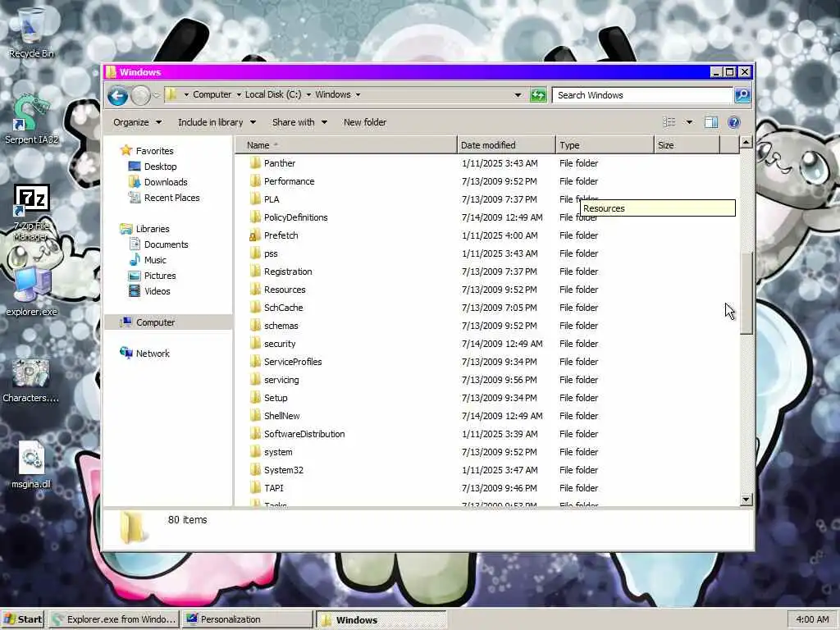The height and width of the screenshot is (630, 840).
Task: Select the ShellNew folder
Action: coord(282,416)
